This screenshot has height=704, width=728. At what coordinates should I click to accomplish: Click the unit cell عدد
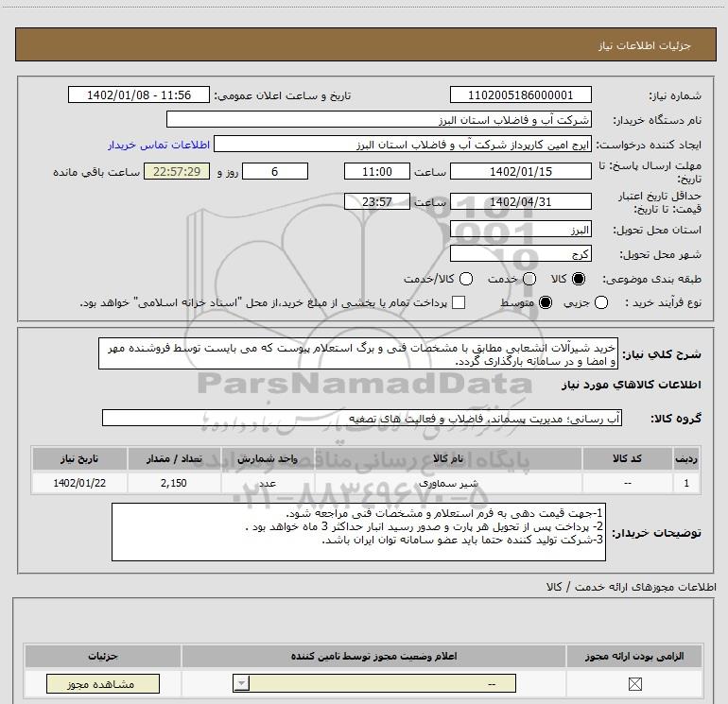click(268, 483)
